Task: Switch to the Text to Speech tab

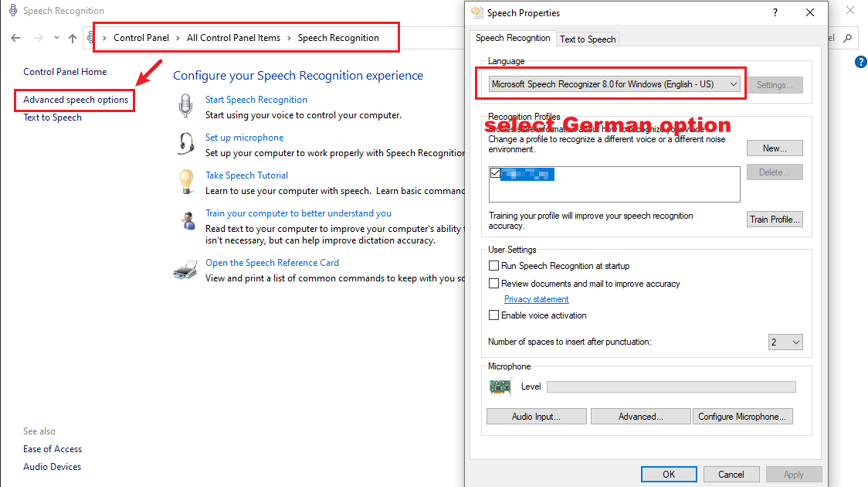Action: coord(588,39)
